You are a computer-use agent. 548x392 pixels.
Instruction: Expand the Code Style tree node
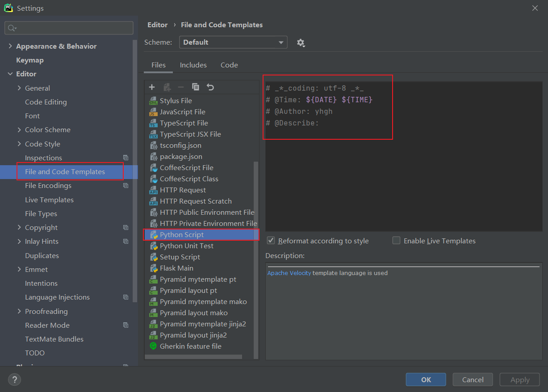point(19,144)
